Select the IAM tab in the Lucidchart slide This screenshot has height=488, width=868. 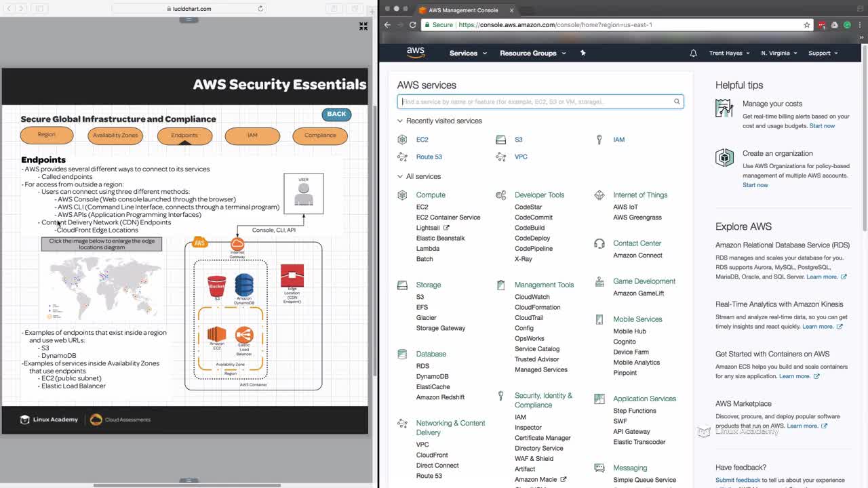[252, 136]
